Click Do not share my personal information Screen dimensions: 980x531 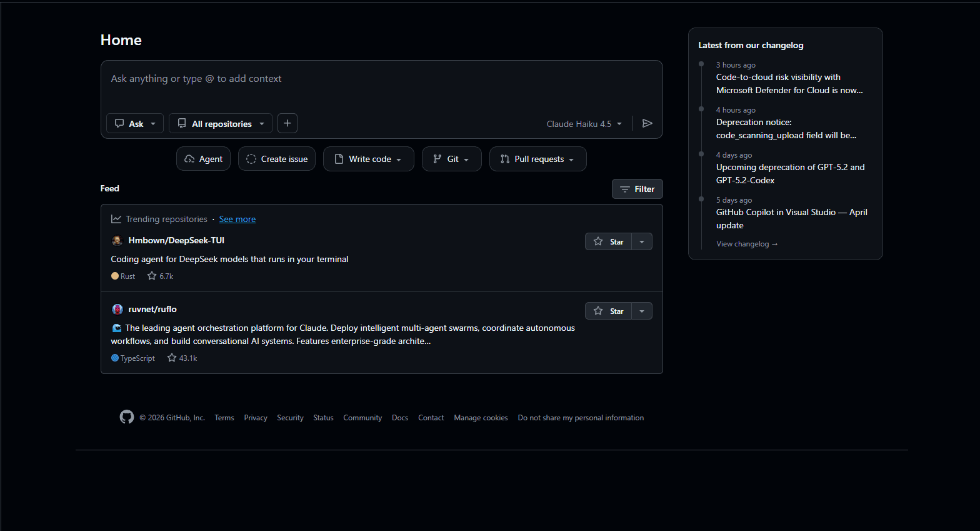click(x=581, y=418)
